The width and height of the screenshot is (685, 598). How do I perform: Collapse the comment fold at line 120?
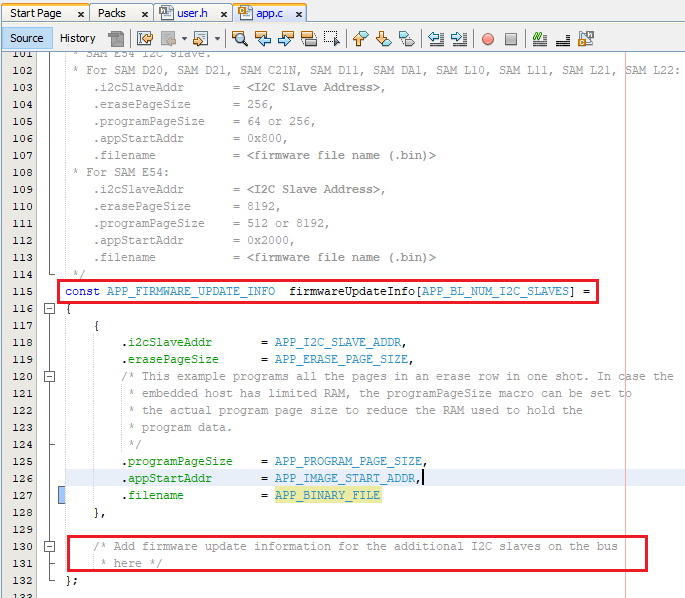coord(50,376)
